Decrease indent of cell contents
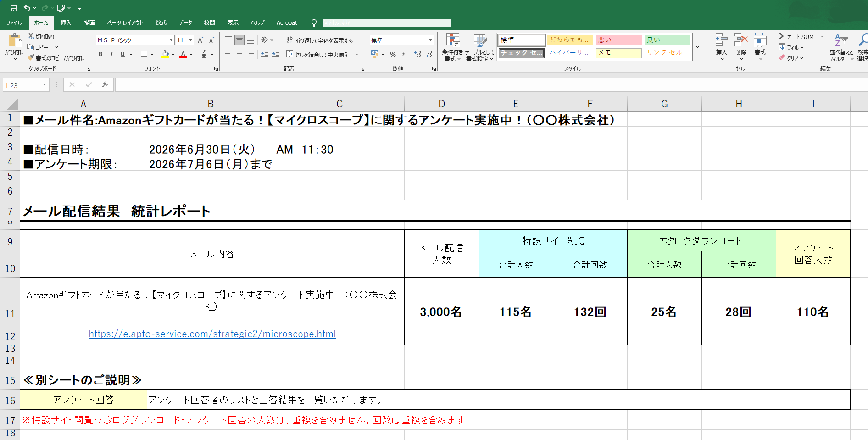Screen dimensions: 868x440 tap(265, 54)
